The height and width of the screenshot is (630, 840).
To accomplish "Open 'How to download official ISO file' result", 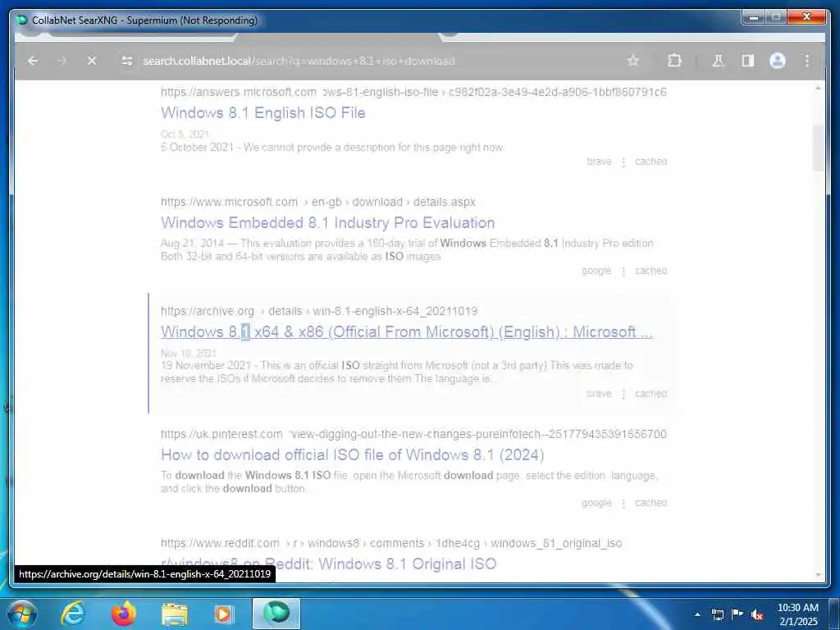I will (x=353, y=454).
